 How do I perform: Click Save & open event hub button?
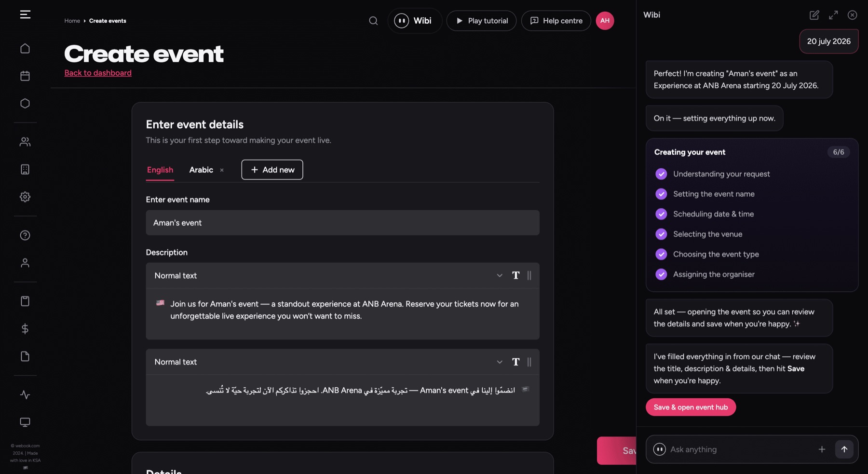(691, 407)
